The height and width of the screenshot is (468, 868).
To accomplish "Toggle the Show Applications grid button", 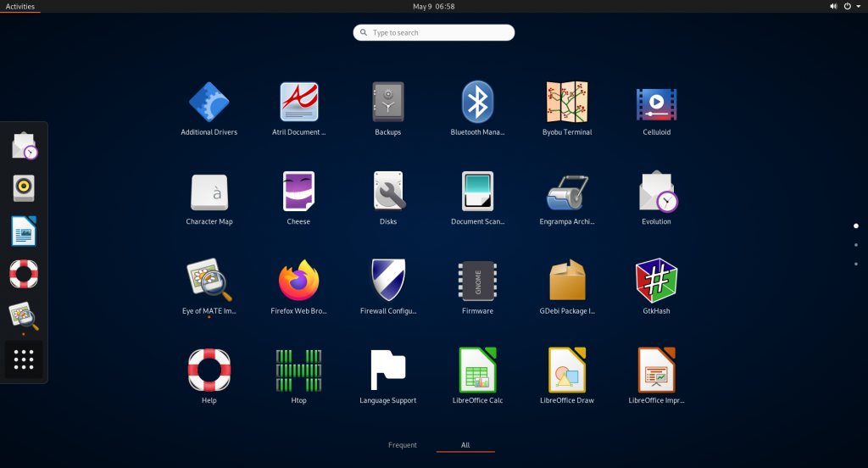I will (24, 359).
